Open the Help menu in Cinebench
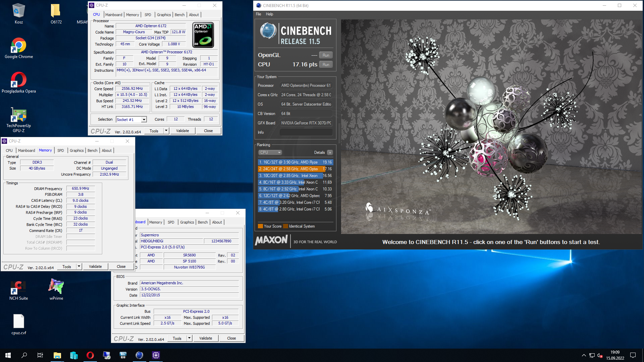 pyautogui.click(x=269, y=14)
